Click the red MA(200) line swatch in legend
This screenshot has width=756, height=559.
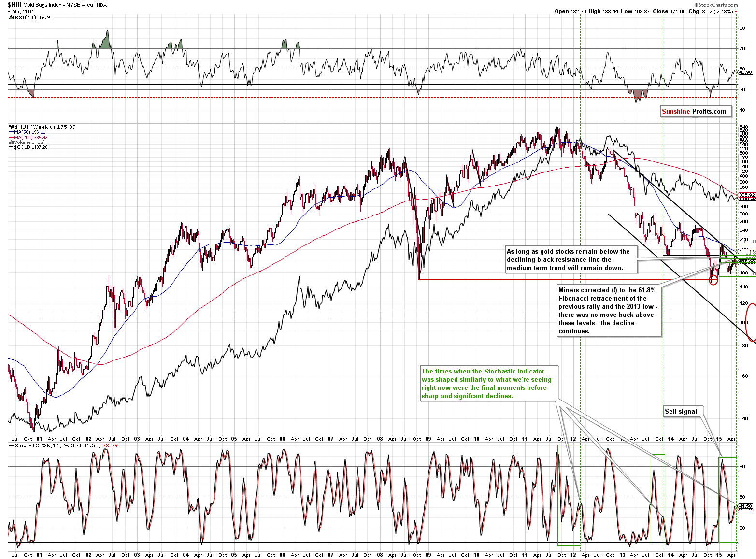11,138
